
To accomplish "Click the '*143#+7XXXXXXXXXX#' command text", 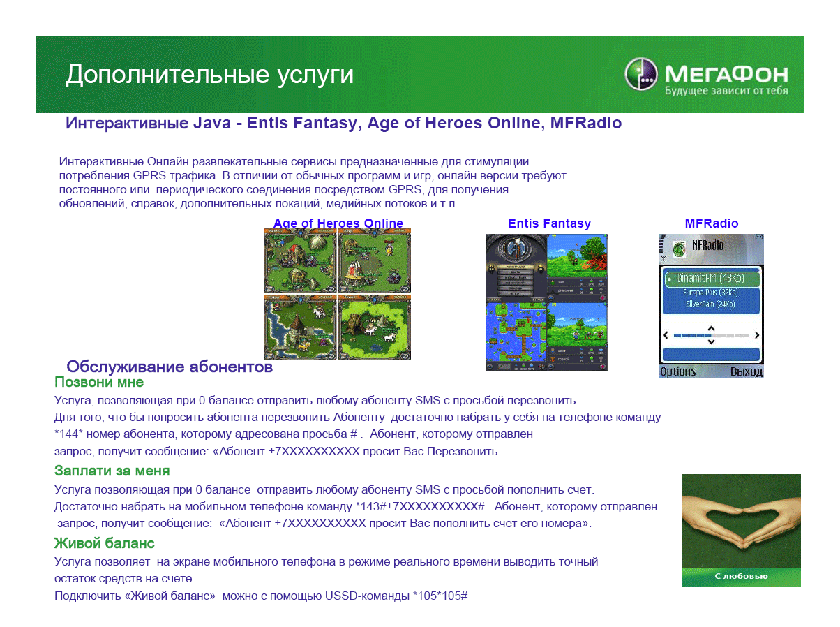I will pos(421,507).
